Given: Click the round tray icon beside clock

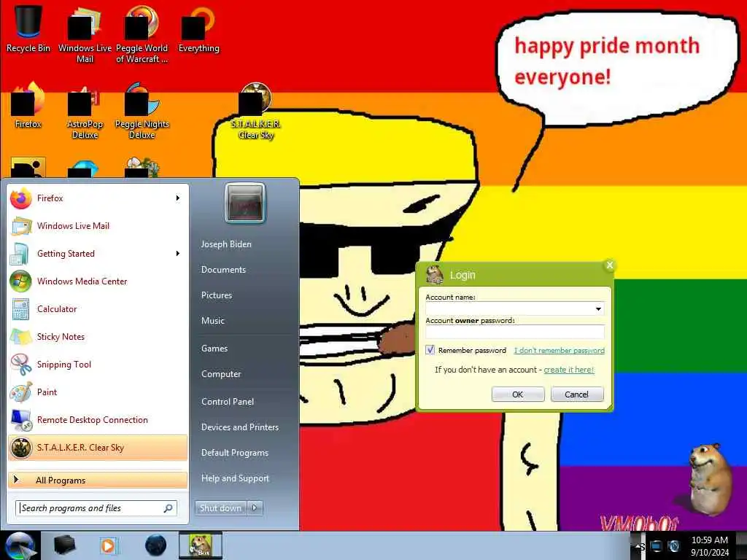Looking at the screenshot, I should click(x=673, y=546).
